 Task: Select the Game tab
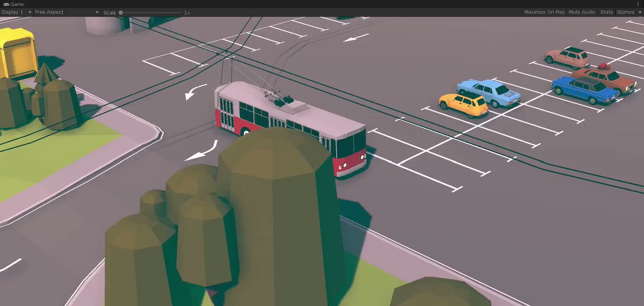click(x=13, y=4)
